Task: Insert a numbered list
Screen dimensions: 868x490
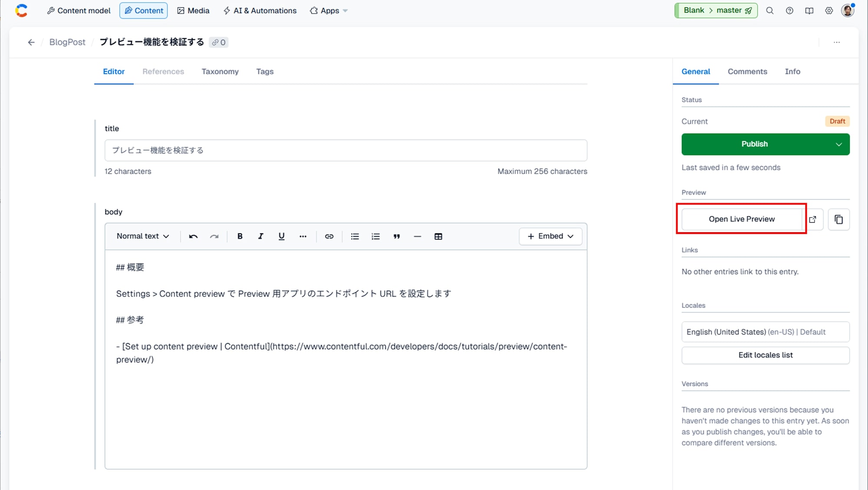Action: 375,236
